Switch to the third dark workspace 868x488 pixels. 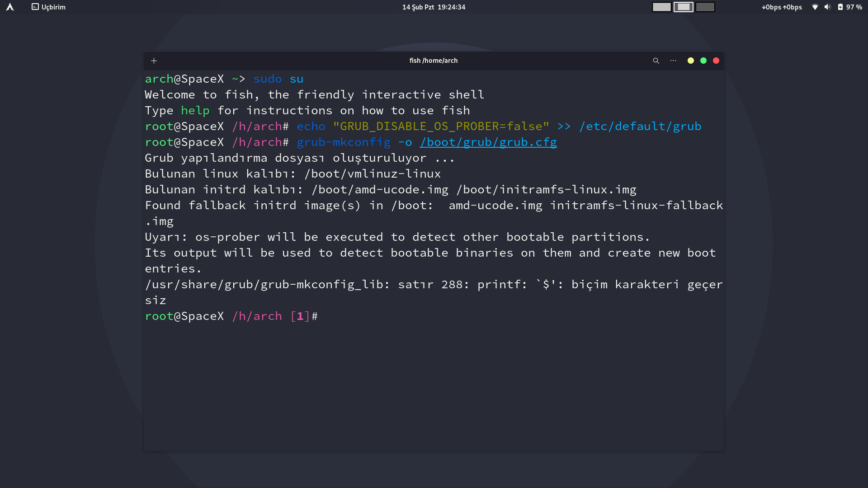pyautogui.click(x=705, y=7)
